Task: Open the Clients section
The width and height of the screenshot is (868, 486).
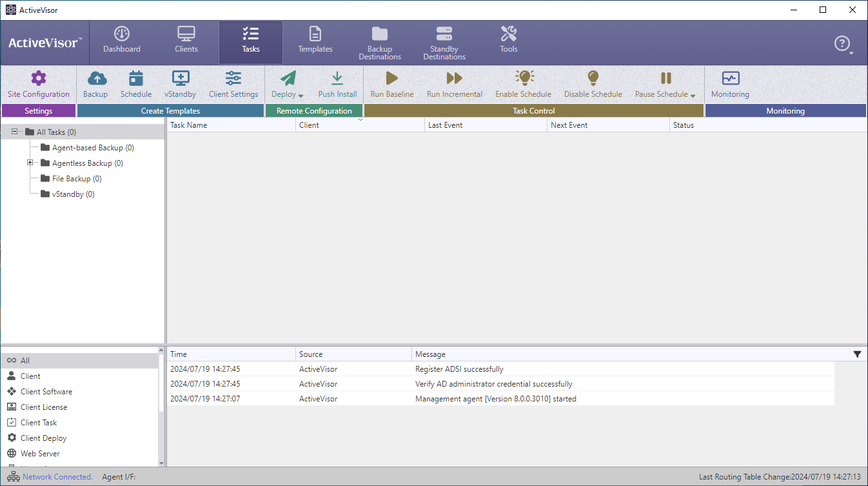Action: pyautogui.click(x=186, y=41)
